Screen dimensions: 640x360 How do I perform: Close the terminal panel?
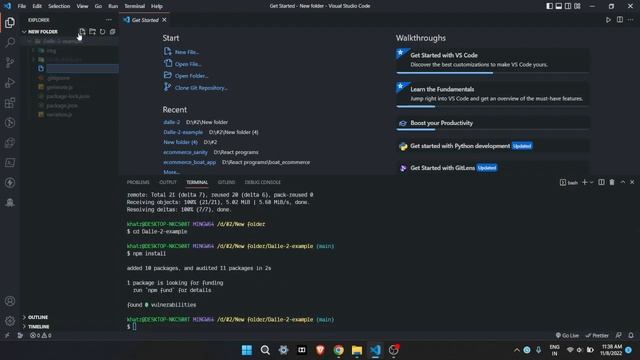632,182
